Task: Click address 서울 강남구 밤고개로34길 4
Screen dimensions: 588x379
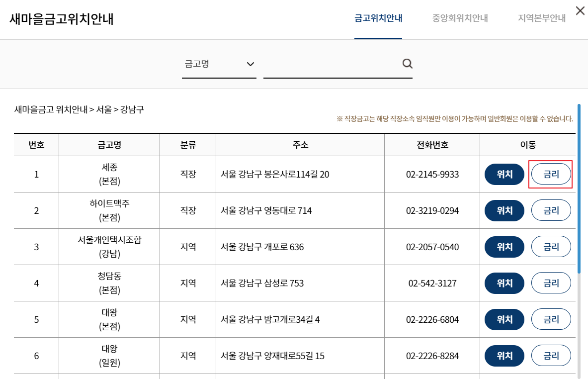Action: point(270,320)
